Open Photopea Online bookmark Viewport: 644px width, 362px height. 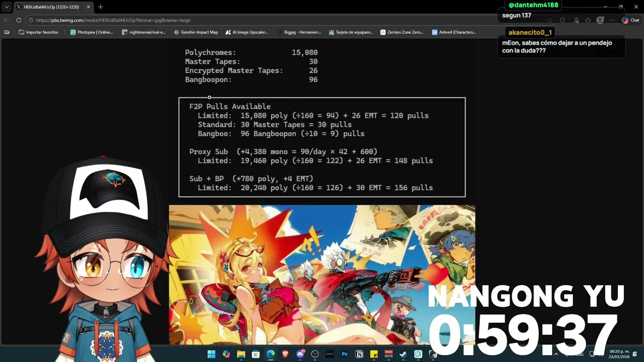coord(92,32)
